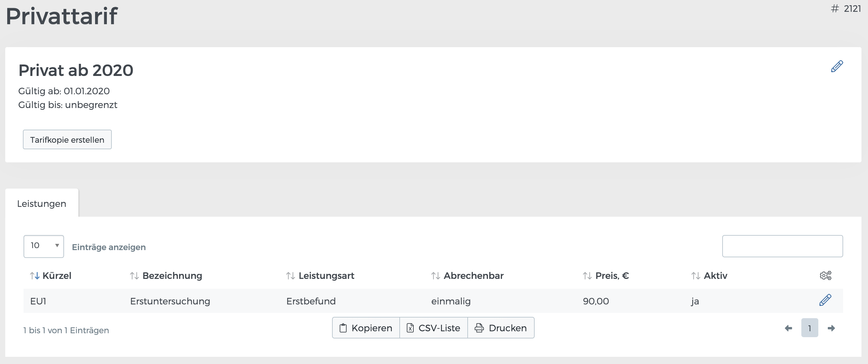
Task: Click the pencil icon to edit Privat ab 2020
Action: 837,66
